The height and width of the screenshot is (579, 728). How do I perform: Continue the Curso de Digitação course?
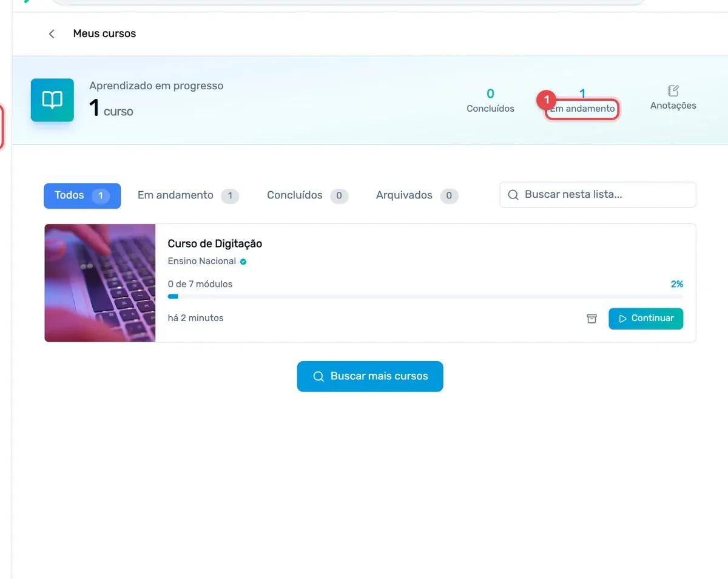[x=645, y=319]
